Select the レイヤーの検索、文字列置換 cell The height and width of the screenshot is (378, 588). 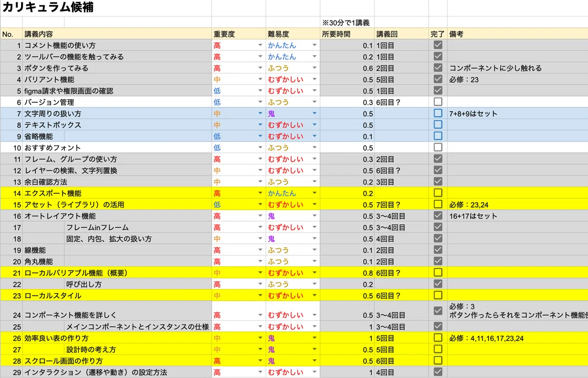pyautogui.click(x=117, y=170)
